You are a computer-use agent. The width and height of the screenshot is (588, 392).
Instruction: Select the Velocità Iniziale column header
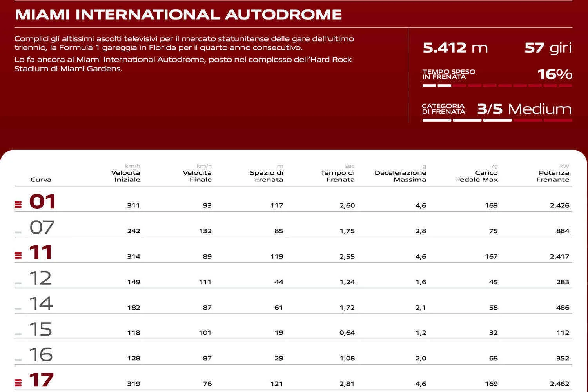click(x=125, y=176)
